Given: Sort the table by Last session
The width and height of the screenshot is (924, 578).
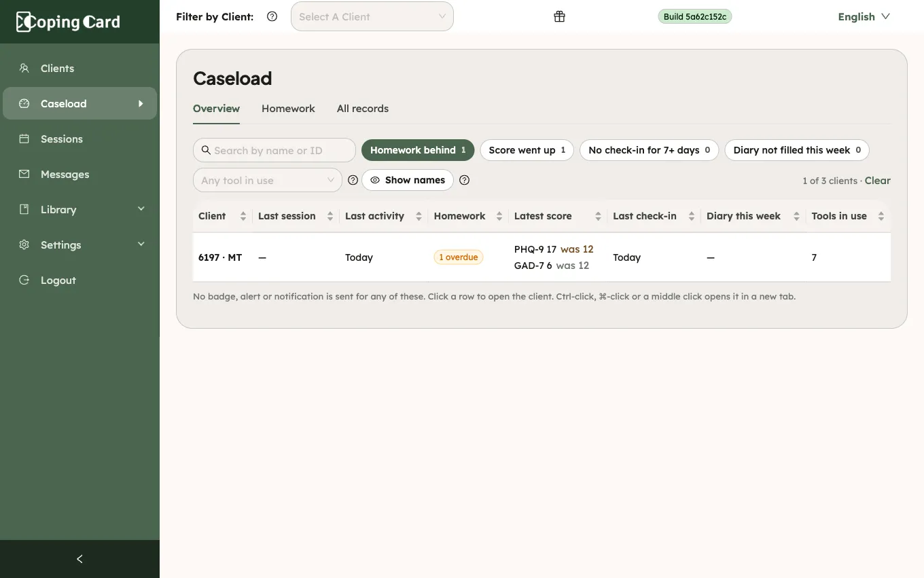Looking at the screenshot, I should tap(296, 216).
